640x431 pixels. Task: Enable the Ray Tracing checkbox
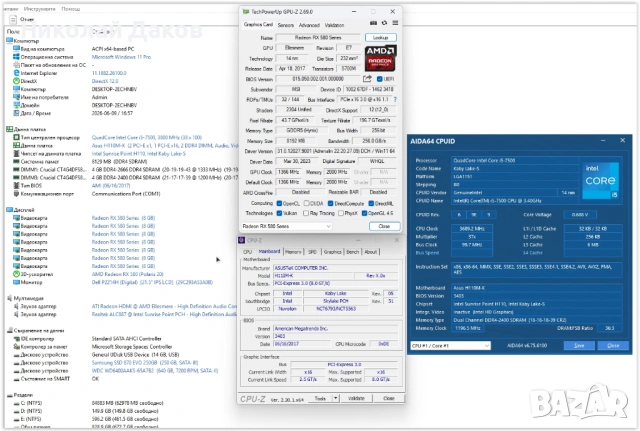pos(306,213)
